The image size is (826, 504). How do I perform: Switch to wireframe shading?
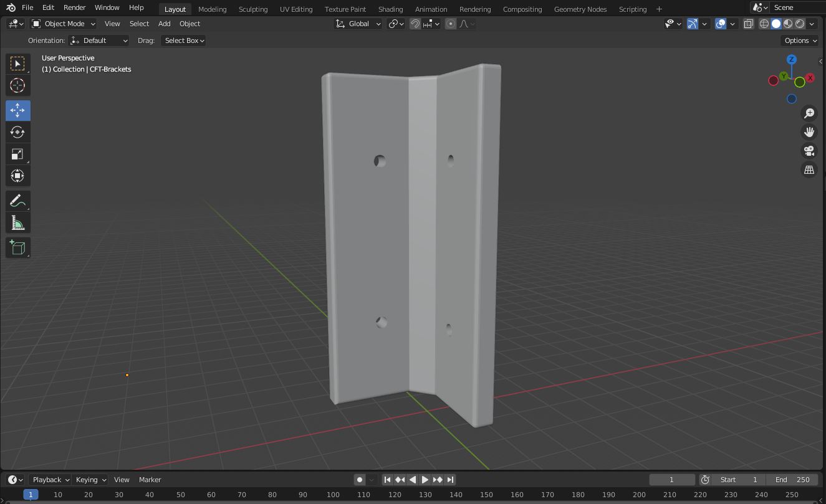[764, 24]
